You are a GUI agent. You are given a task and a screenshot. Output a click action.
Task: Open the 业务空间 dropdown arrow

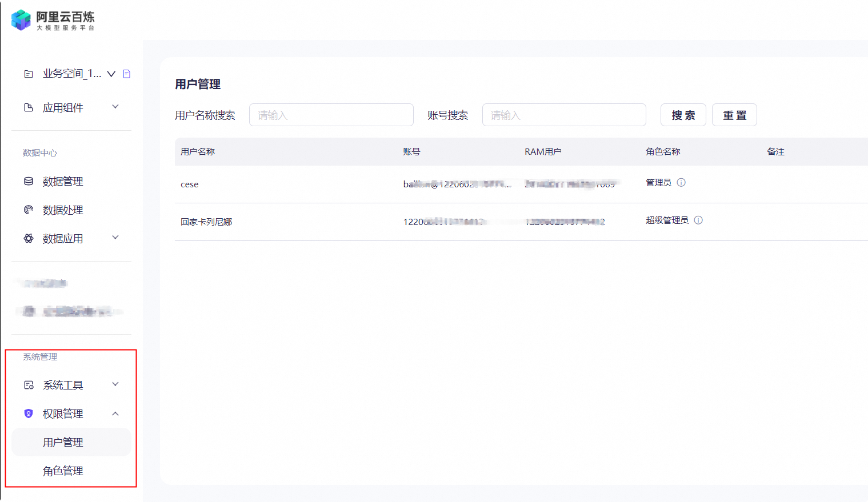click(x=111, y=74)
